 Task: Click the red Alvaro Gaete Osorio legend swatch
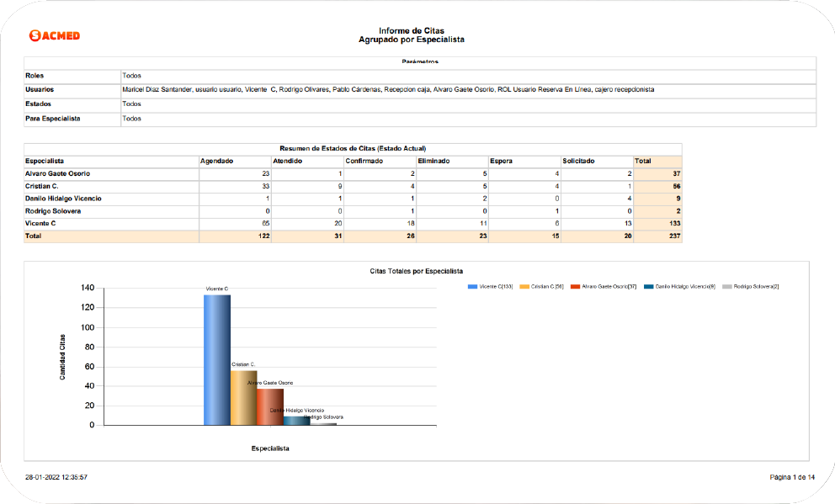pos(576,287)
